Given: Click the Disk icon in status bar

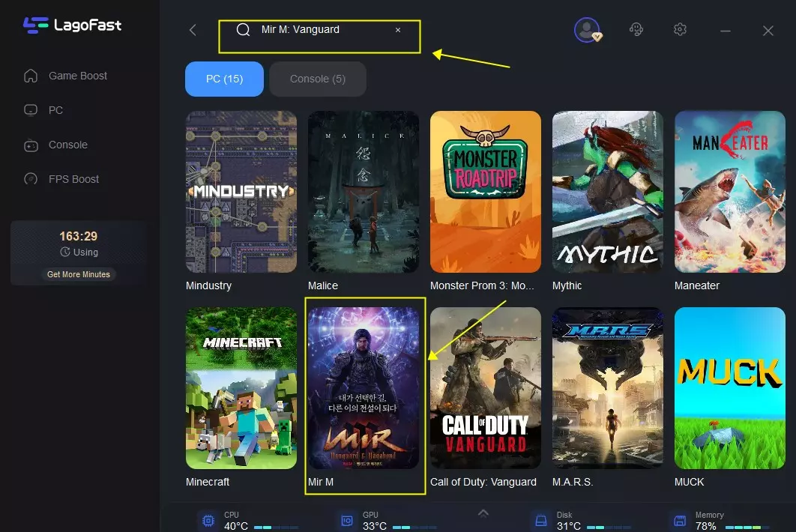Looking at the screenshot, I should click(x=541, y=521).
